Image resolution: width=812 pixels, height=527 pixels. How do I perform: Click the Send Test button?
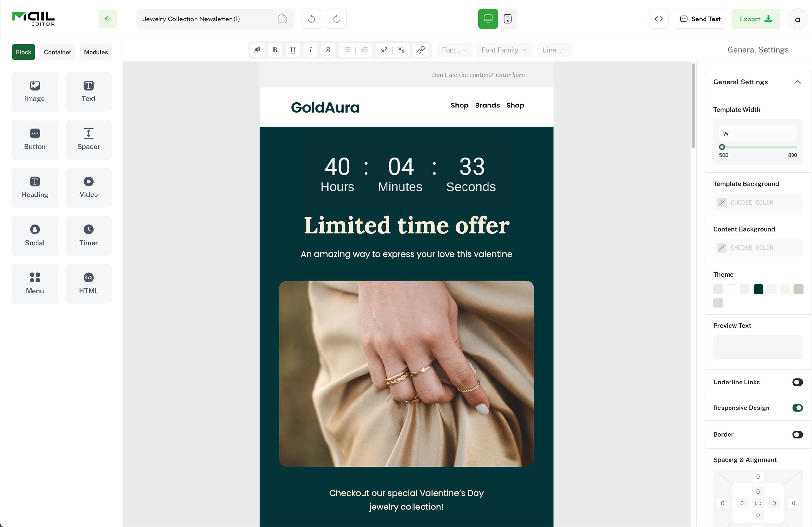coord(700,19)
